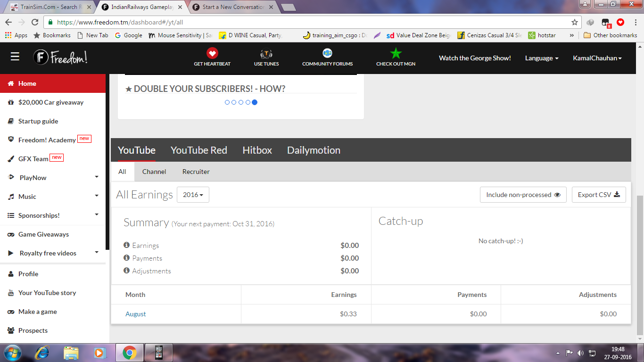Image resolution: width=644 pixels, height=362 pixels.
Task: Click the Check Out MGN star
Action: pos(396,53)
